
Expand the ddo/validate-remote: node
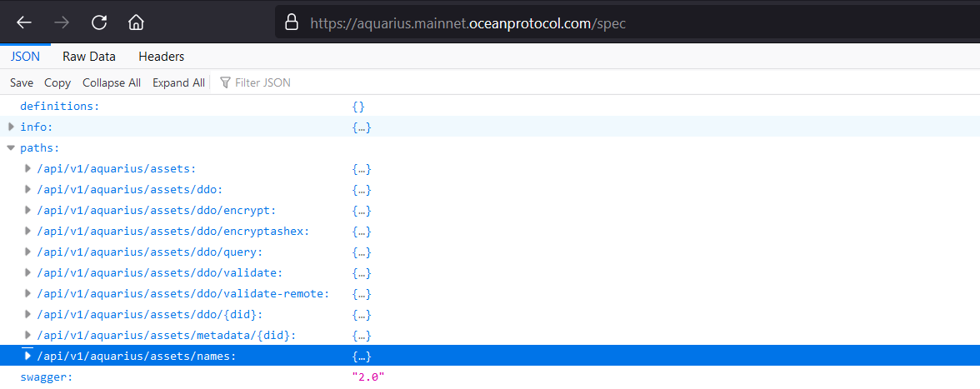click(x=27, y=293)
